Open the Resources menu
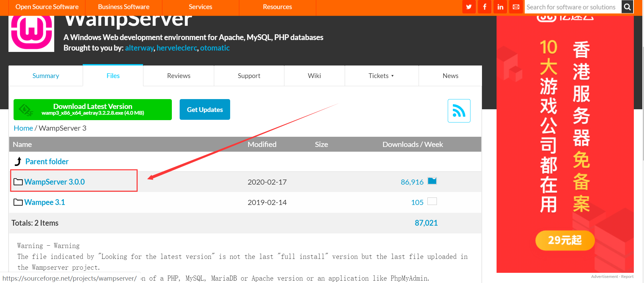The width and height of the screenshot is (644, 283). [x=278, y=7]
